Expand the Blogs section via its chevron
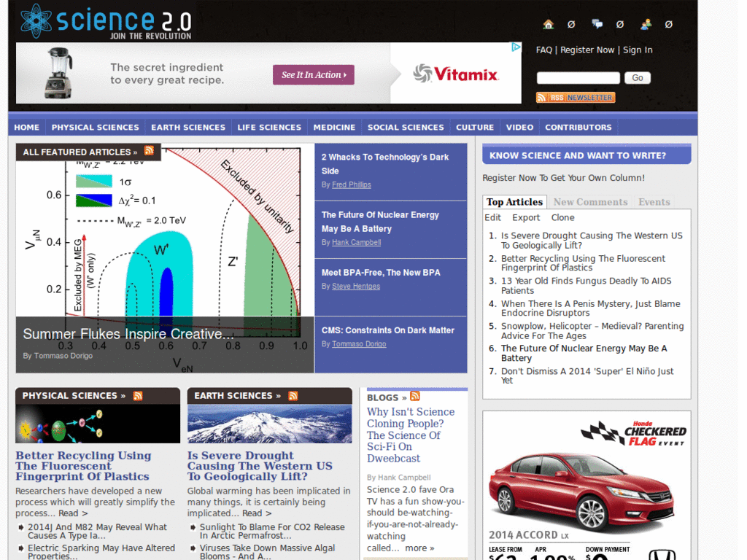747x560 pixels. pos(403,397)
